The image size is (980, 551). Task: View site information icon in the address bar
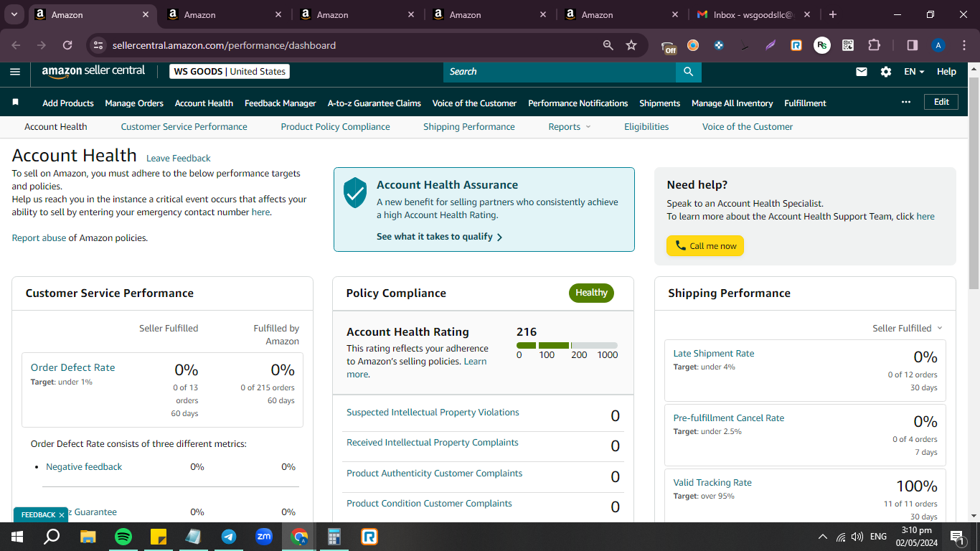[x=98, y=45]
